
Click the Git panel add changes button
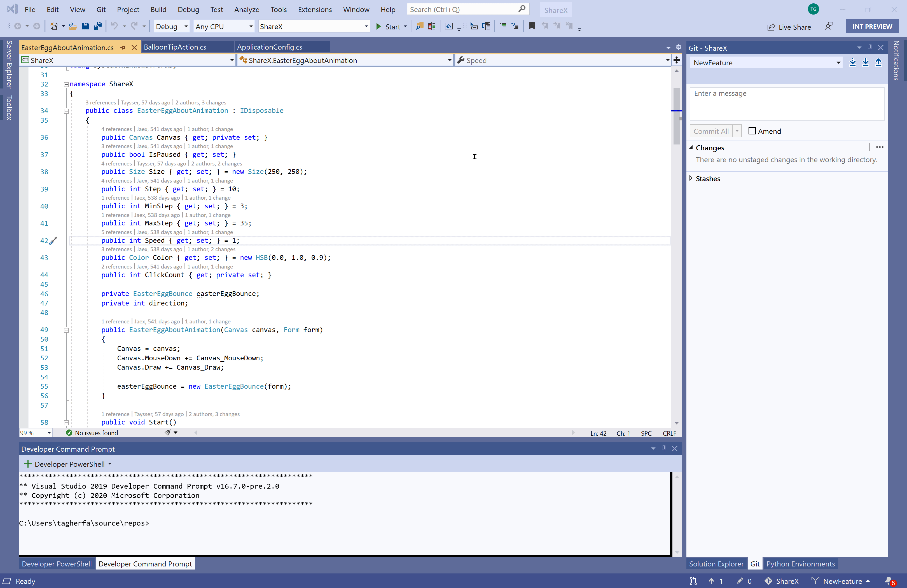pyautogui.click(x=869, y=147)
